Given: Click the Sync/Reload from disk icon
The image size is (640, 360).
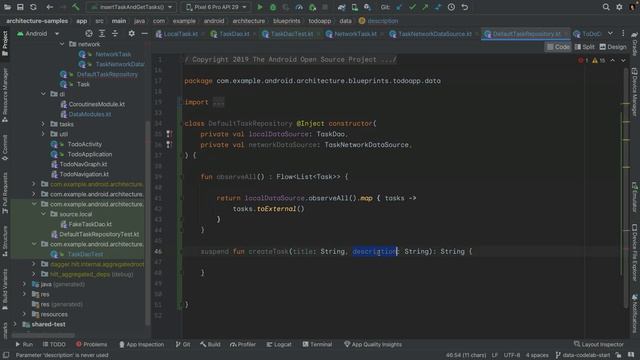Looking at the screenshot, I should point(33,7).
